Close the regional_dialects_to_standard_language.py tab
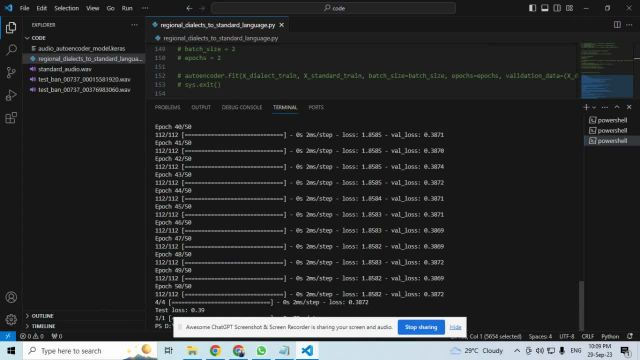 [x=282, y=25]
